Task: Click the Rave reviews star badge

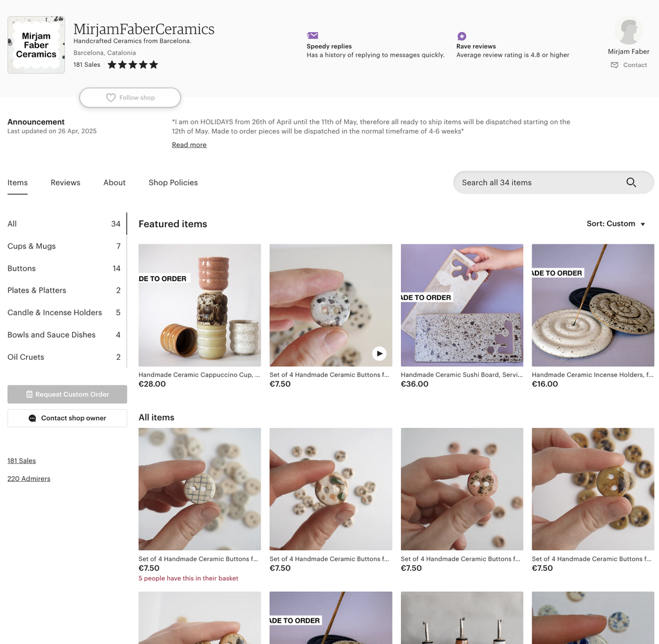Action: tap(461, 37)
